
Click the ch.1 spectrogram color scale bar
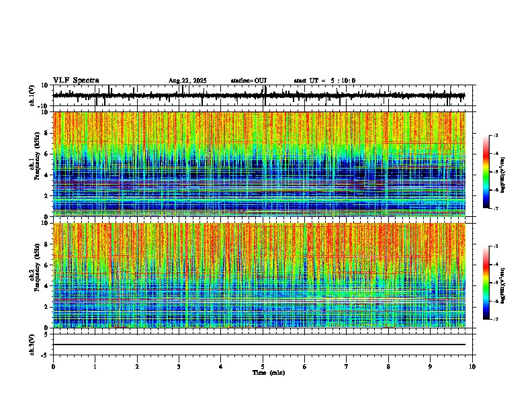(486, 172)
